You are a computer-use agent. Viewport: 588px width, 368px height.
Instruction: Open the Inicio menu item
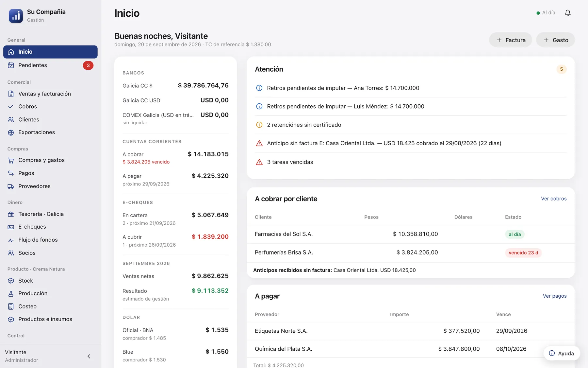pyautogui.click(x=50, y=52)
